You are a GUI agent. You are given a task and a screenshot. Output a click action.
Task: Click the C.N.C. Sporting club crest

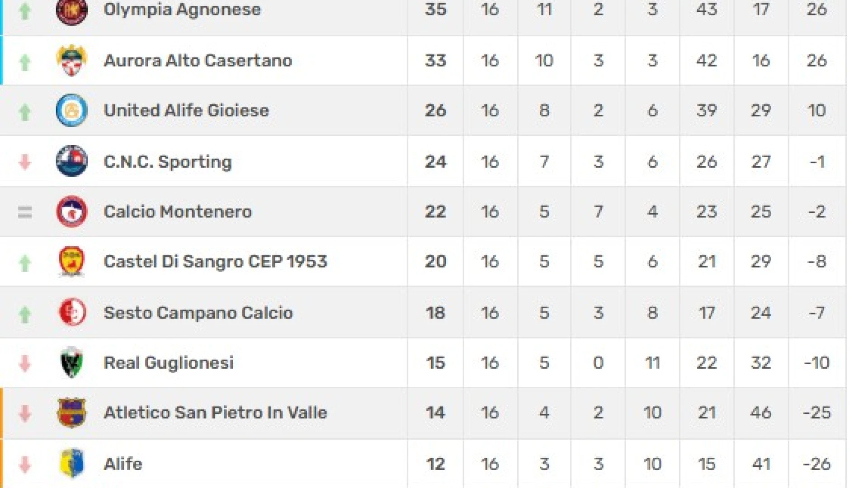[x=71, y=161]
